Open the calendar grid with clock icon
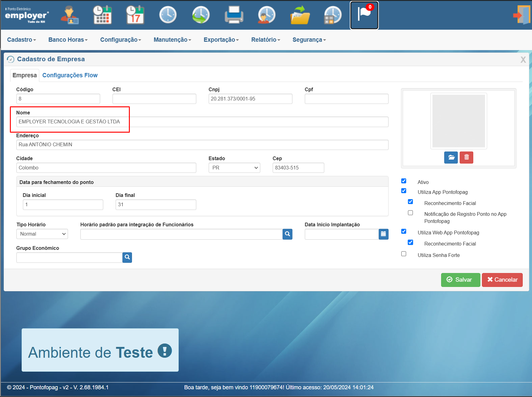This screenshot has height=397, width=532. [103, 15]
